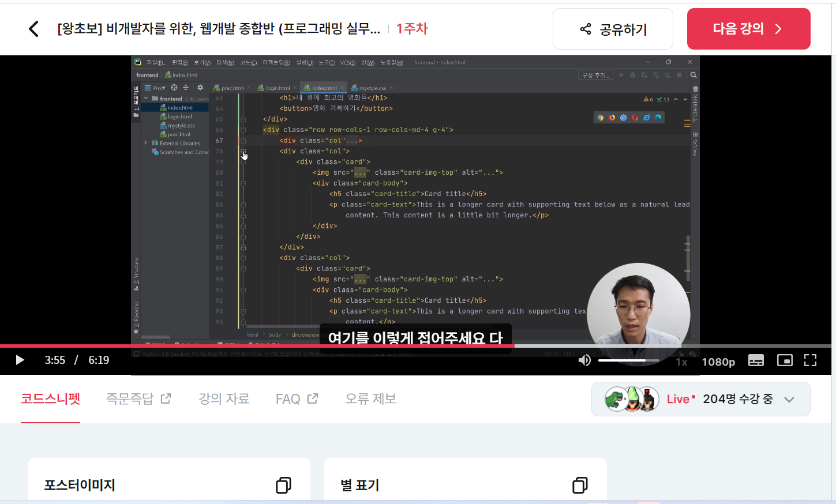
Task: Open the 편집 menu in video IDE
Action: click(180, 62)
